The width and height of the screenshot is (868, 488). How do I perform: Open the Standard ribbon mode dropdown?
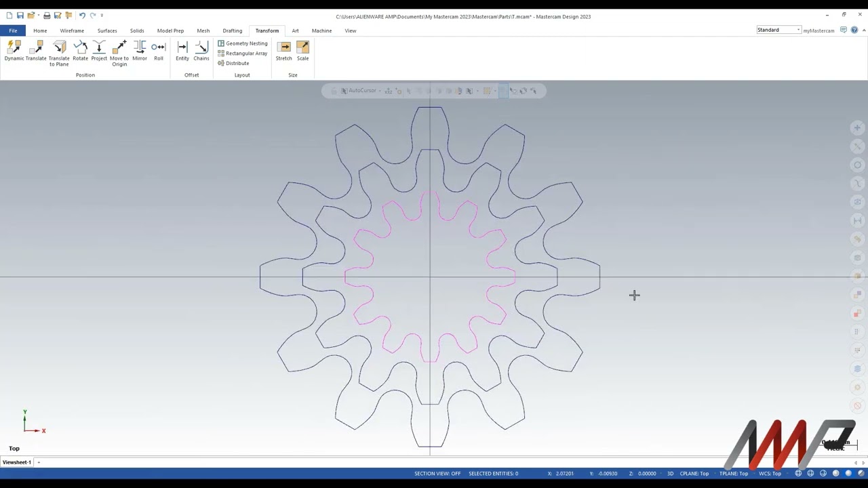pyautogui.click(x=779, y=30)
